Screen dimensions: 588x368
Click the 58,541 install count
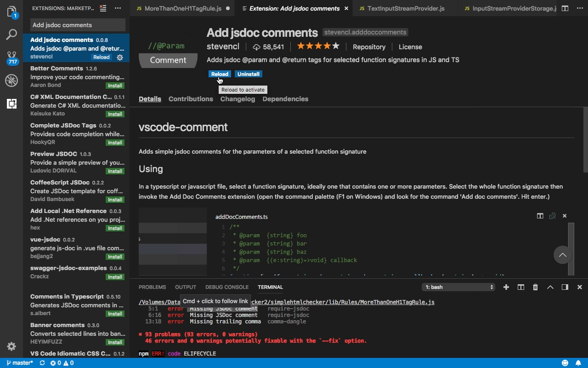268,47
